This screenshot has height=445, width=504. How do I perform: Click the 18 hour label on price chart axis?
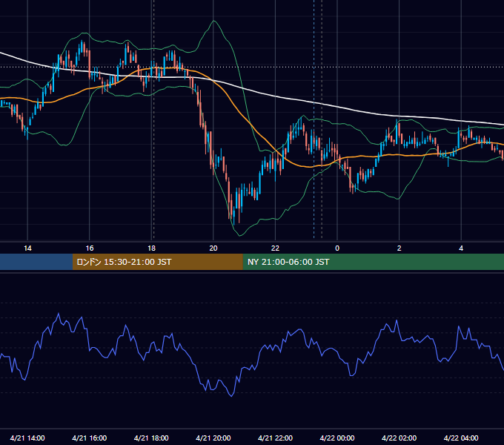point(151,248)
